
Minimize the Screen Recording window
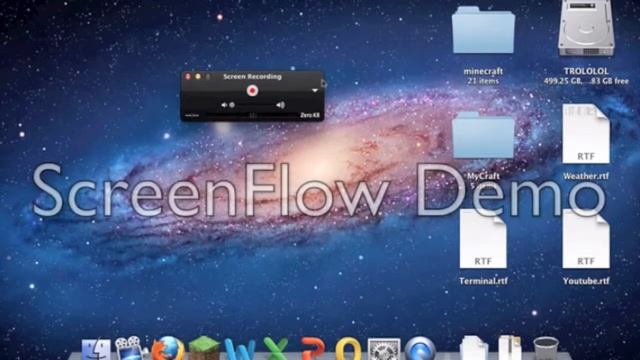[x=198, y=76]
